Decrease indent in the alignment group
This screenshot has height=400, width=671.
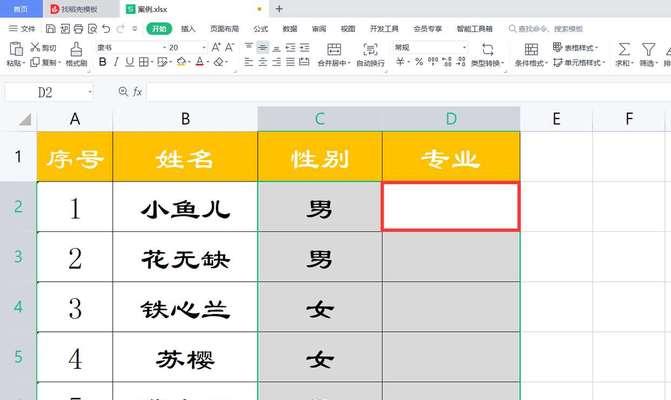click(291, 47)
